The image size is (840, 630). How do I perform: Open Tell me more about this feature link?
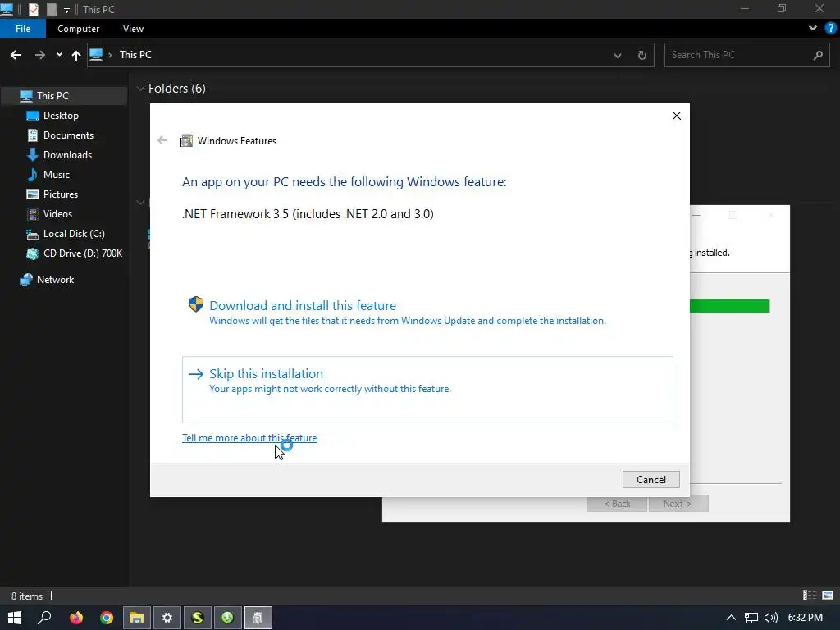pyautogui.click(x=249, y=438)
